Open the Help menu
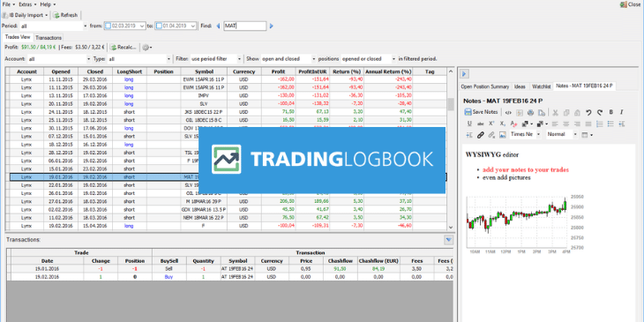 pos(48,4)
